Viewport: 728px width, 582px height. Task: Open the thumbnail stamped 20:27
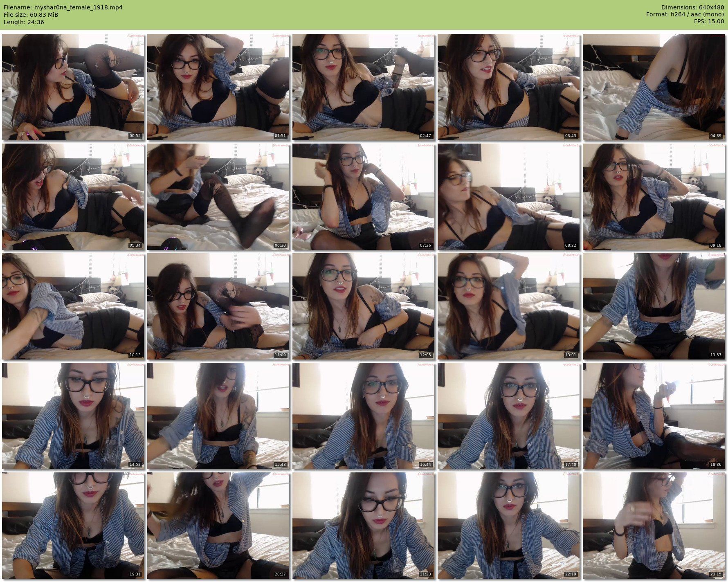coord(218,526)
